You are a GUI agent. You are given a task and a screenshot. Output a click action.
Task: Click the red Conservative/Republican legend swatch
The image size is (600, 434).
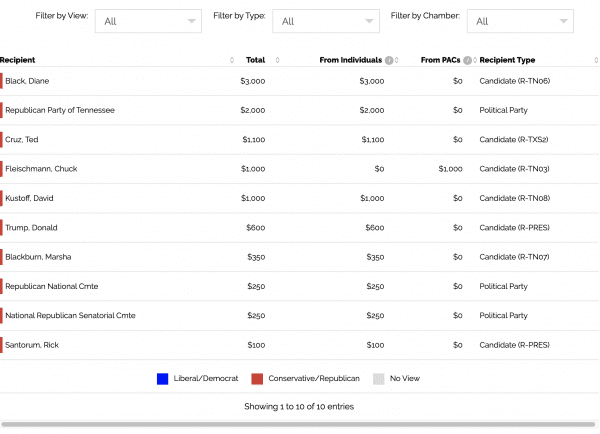point(257,379)
